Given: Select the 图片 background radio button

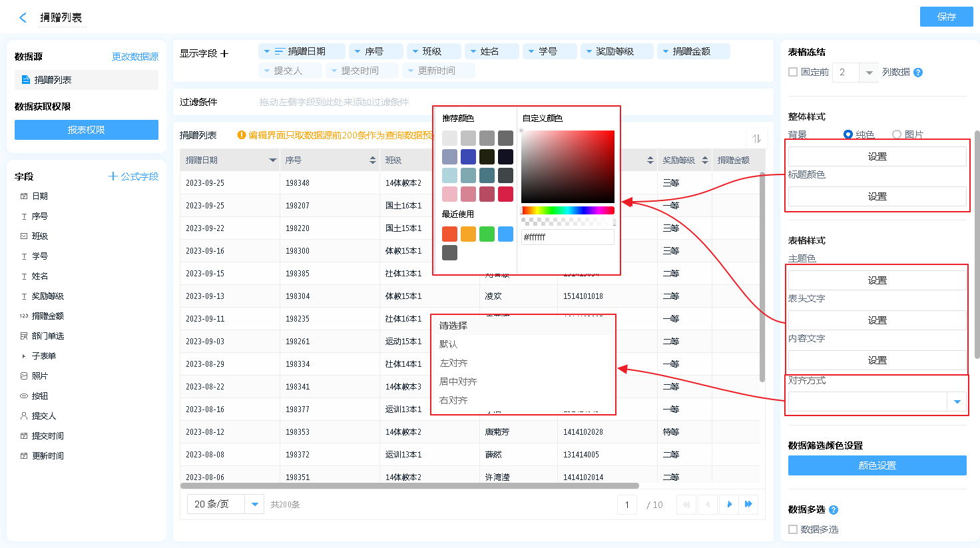Looking at the screenshot, I should coord(897,135).
